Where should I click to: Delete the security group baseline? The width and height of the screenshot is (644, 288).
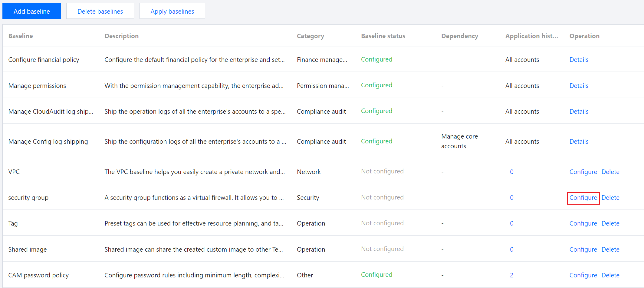(610, 198)
